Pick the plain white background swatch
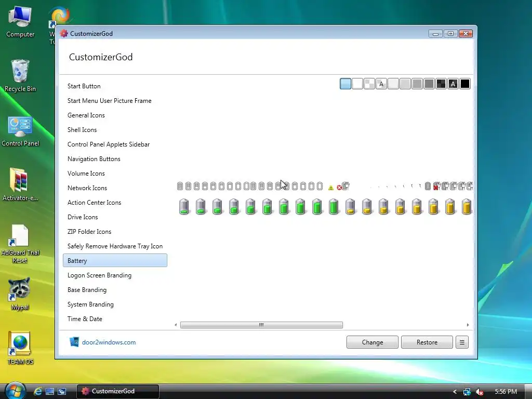532x399 pixels. coord(357,84)
